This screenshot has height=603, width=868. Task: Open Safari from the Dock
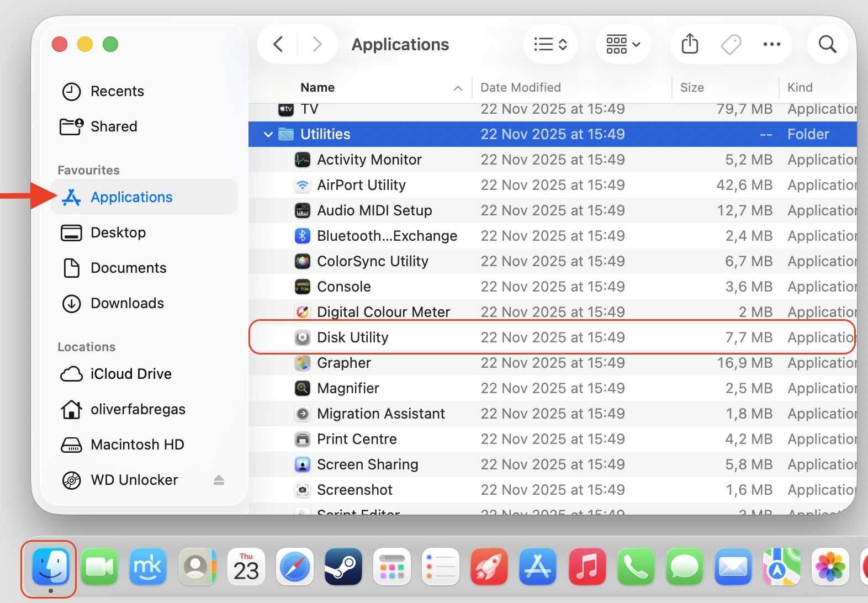[295, 567]
